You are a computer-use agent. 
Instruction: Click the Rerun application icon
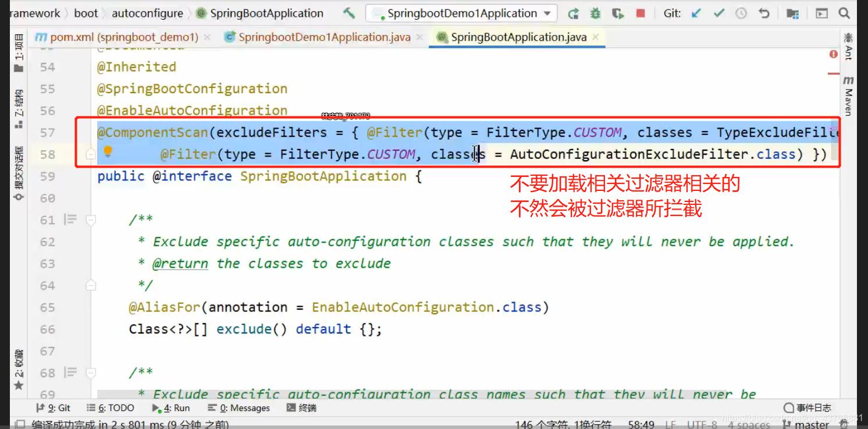tap(573, 13)
